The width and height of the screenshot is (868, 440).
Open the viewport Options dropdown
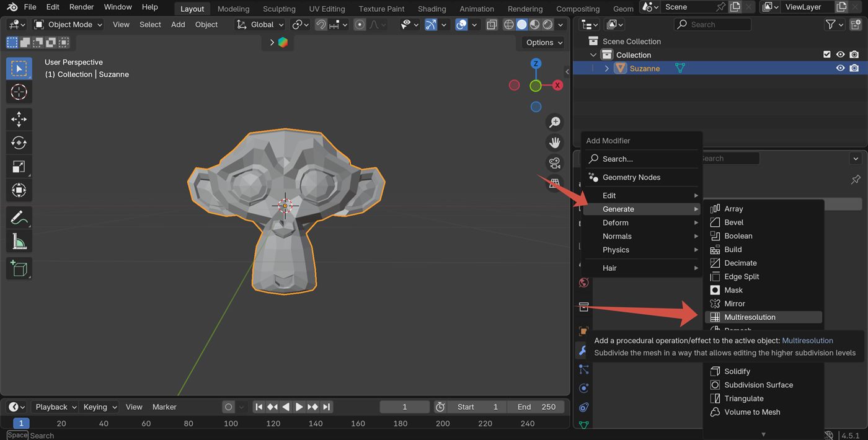(x=544, y=42)
